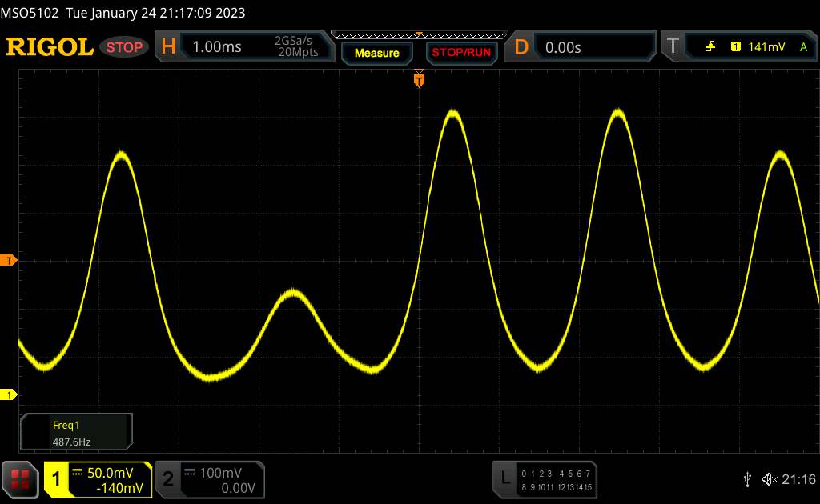Click the channel 2 0.00V offset value
Screen dimensions: 820x504
[238, 488]
